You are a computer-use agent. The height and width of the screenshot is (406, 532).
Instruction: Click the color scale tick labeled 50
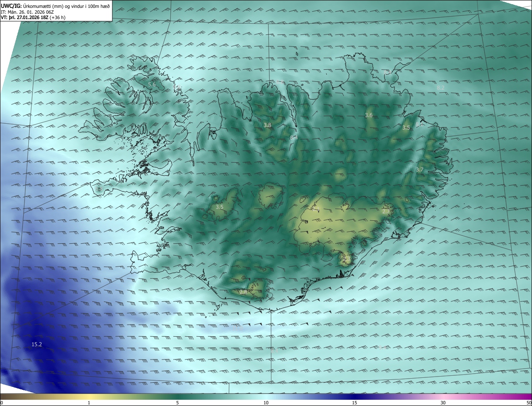point(529,403)
